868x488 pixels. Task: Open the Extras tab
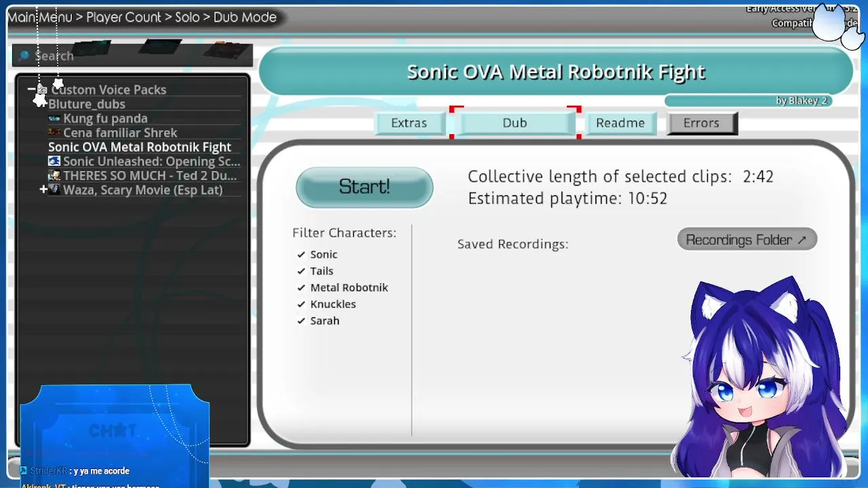coord(409,123)
